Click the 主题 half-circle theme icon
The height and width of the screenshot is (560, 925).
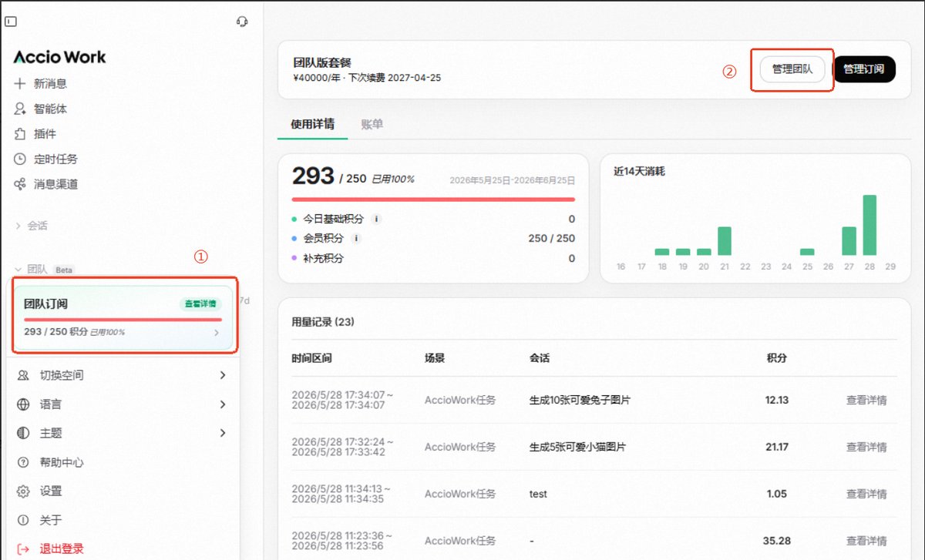[x=23, y=433]
